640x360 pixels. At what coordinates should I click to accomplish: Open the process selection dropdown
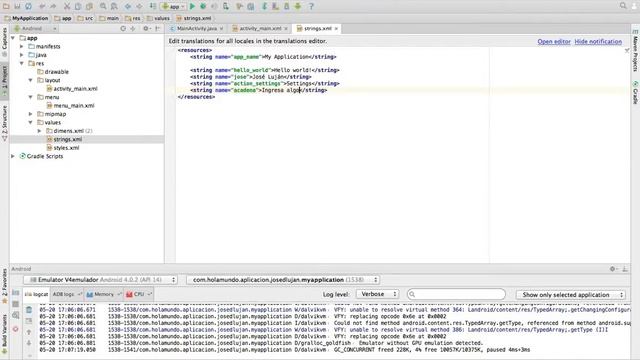pos(283,280)
